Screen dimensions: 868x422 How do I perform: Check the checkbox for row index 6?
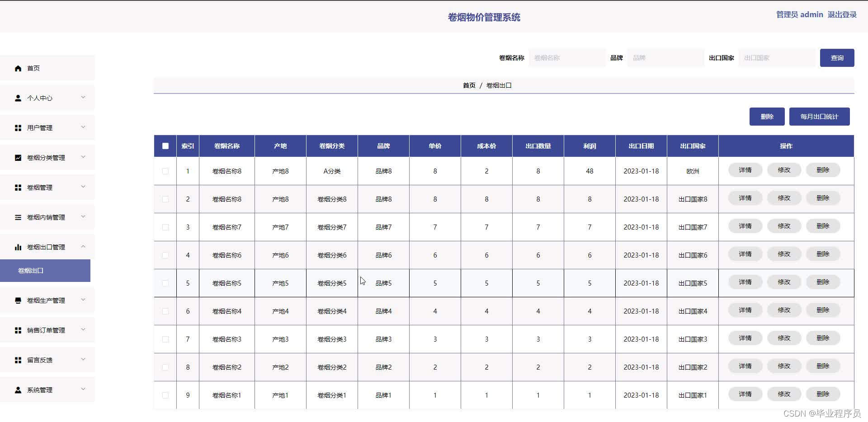165,311
